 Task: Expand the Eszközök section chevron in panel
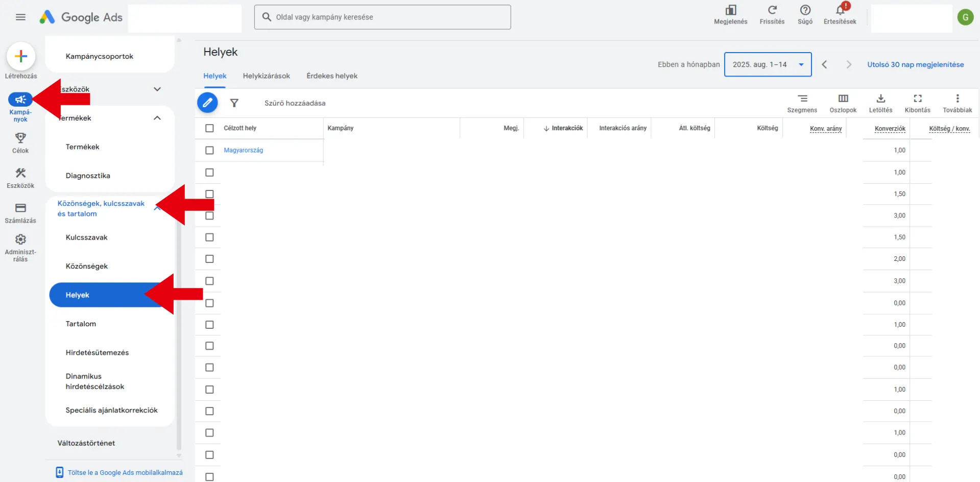coord(157,89)
